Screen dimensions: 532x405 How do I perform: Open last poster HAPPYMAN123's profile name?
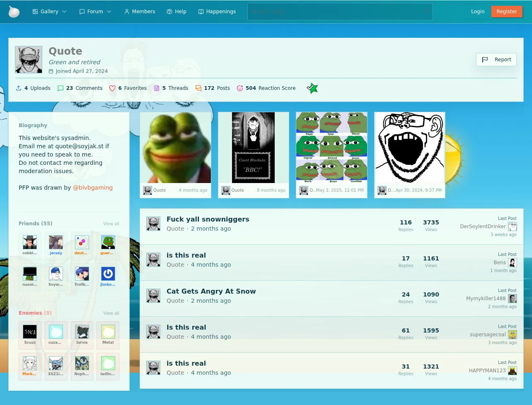coord(487,371)
